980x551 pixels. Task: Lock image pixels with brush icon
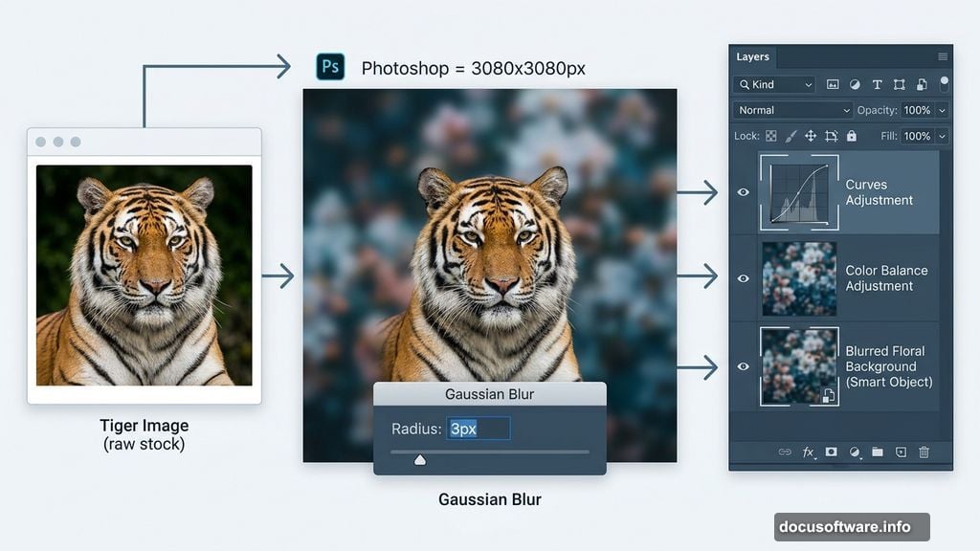click(x=791, y=136)
